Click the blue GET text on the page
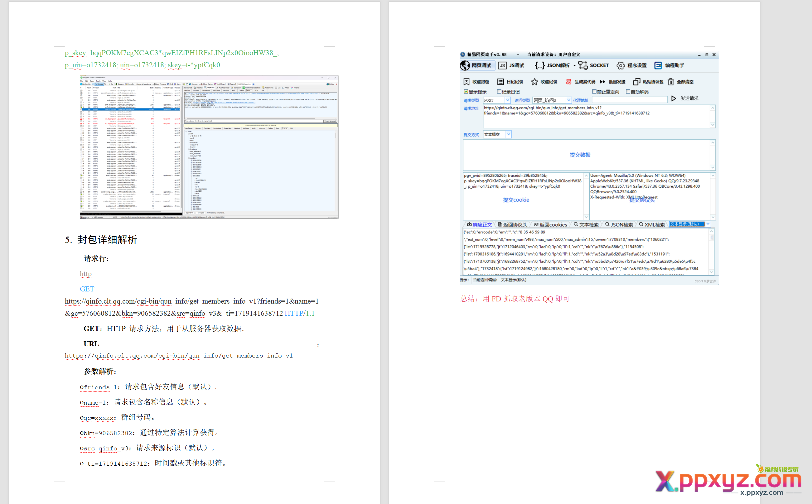 (87, 289)
